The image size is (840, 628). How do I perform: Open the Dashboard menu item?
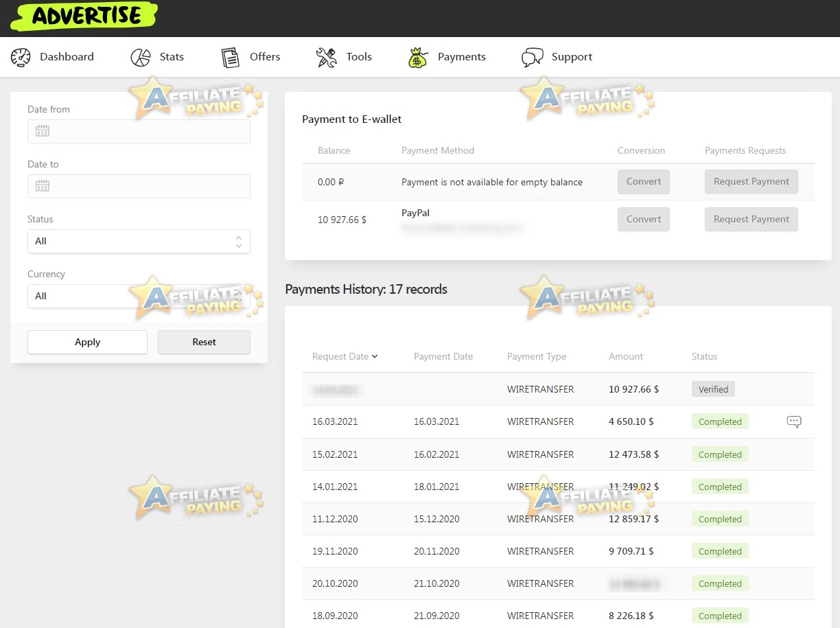point(67,57)
